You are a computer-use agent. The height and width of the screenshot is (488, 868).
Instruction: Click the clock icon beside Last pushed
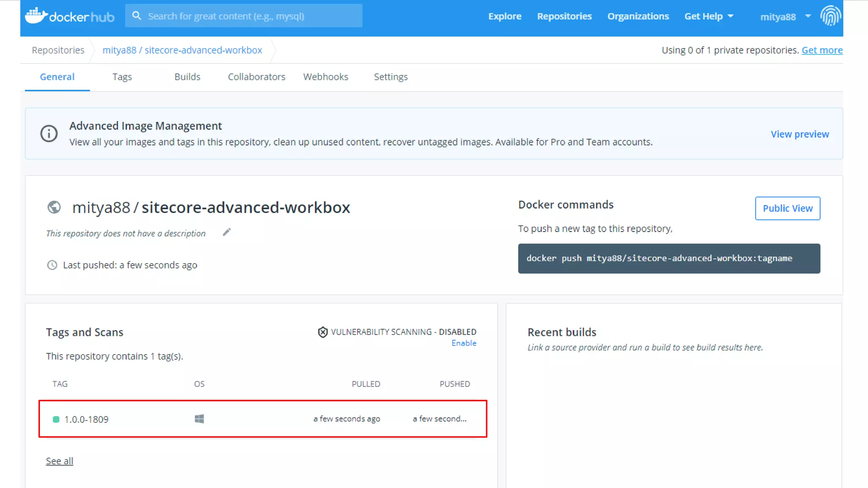[52, 265]
